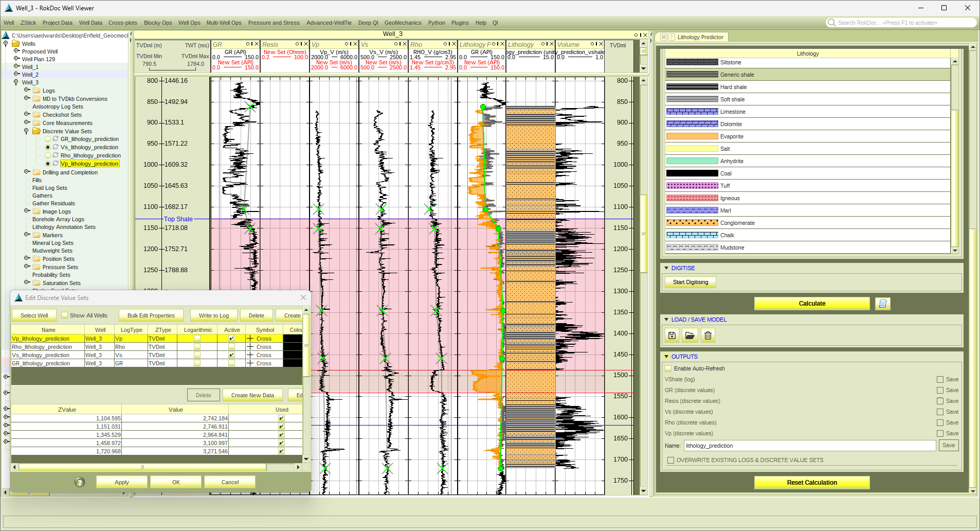Toggle Show All Wells
Viewport: 980px width, 531px height.
click(x=64, y=315)
